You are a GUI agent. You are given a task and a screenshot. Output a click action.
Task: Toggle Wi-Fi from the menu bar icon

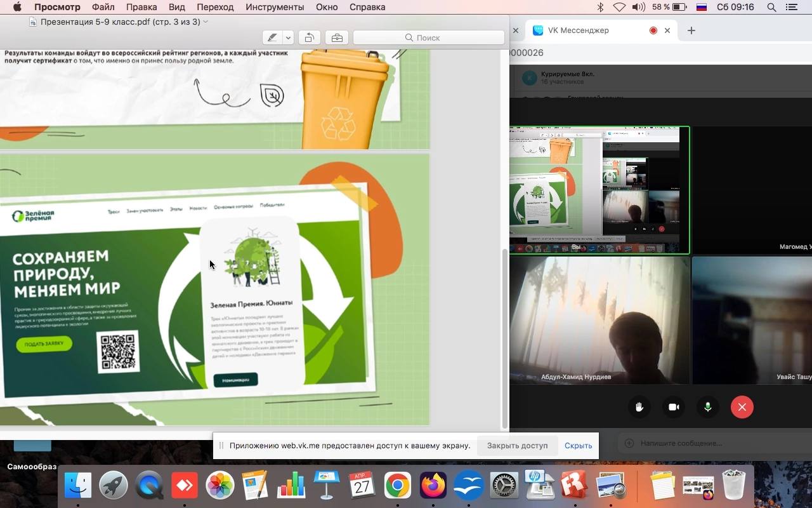pos(619,7)
